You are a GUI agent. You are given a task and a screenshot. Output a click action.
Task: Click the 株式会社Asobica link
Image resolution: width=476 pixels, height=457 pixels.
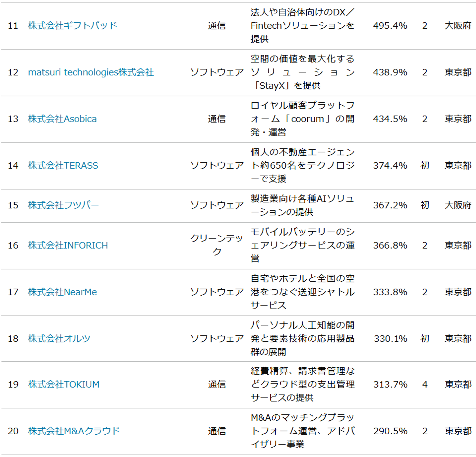pos(62,119)
